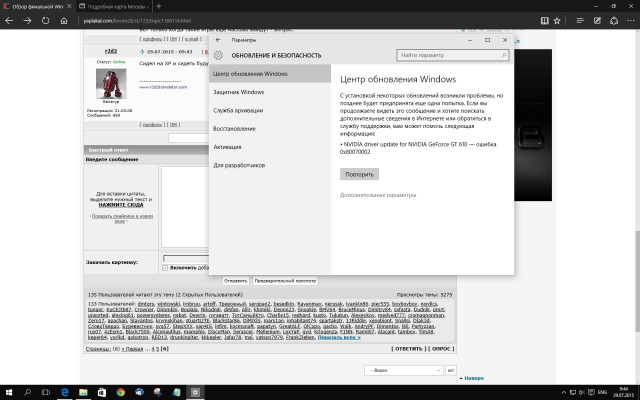Screen dimensions: 640x400
Task: Click the Edge share icon
Action: click(614, 20)
